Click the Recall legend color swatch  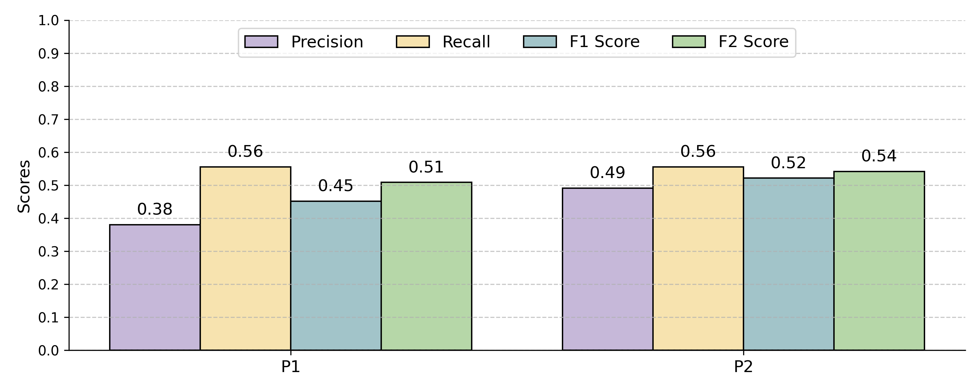412,42
